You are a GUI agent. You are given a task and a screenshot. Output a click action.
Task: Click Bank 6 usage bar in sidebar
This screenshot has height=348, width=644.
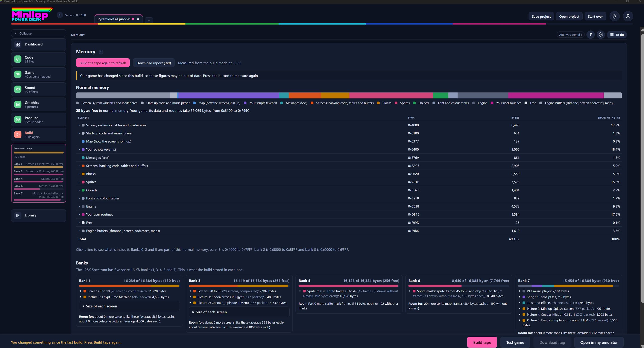(x=38, y=189)
